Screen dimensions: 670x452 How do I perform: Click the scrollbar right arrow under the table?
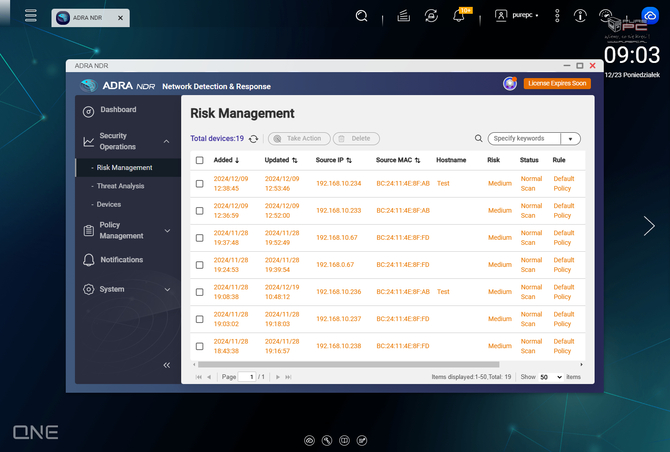(x=581, y=364)
